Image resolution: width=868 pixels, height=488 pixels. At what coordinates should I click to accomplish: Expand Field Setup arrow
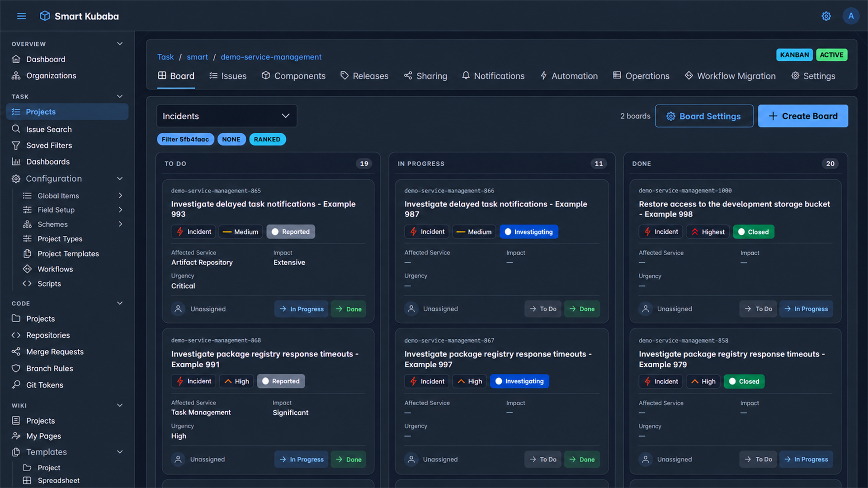coord(120,210)
